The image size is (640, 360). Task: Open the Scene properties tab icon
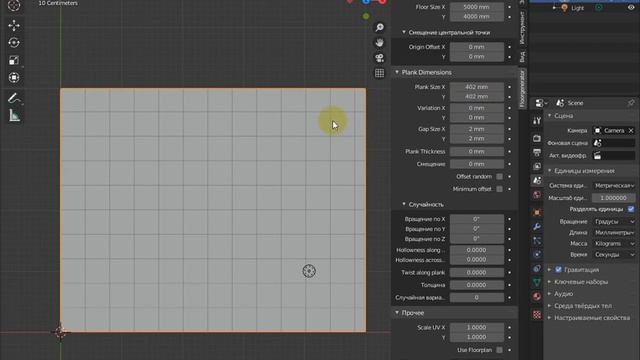pyautogui.click(x=537, y=180)
